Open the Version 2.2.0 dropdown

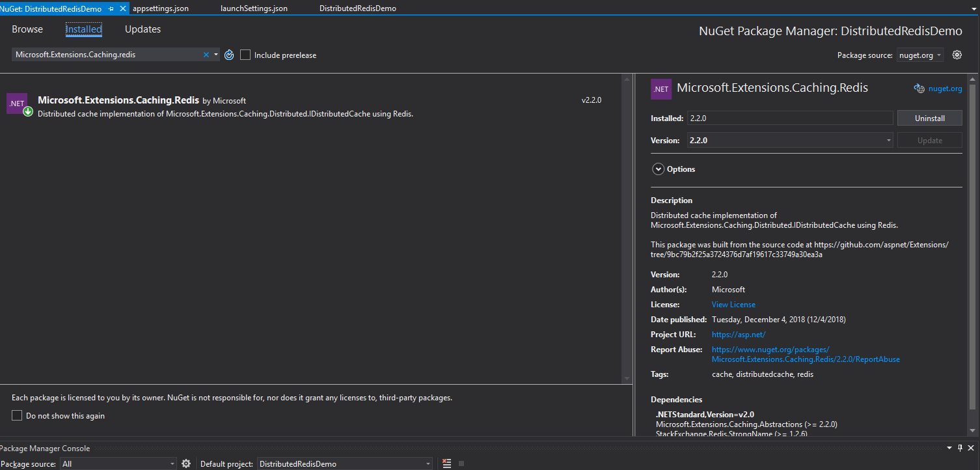[790, 140]
